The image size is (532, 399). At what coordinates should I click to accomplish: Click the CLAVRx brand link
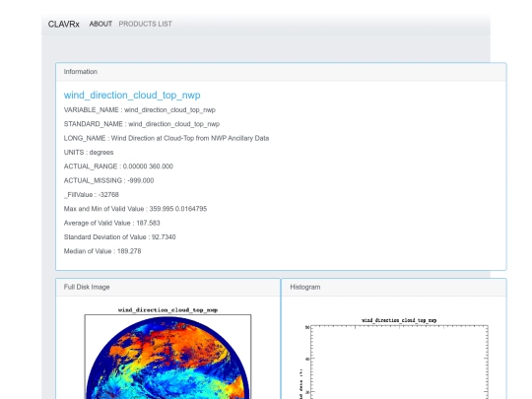tap(63, 24)
